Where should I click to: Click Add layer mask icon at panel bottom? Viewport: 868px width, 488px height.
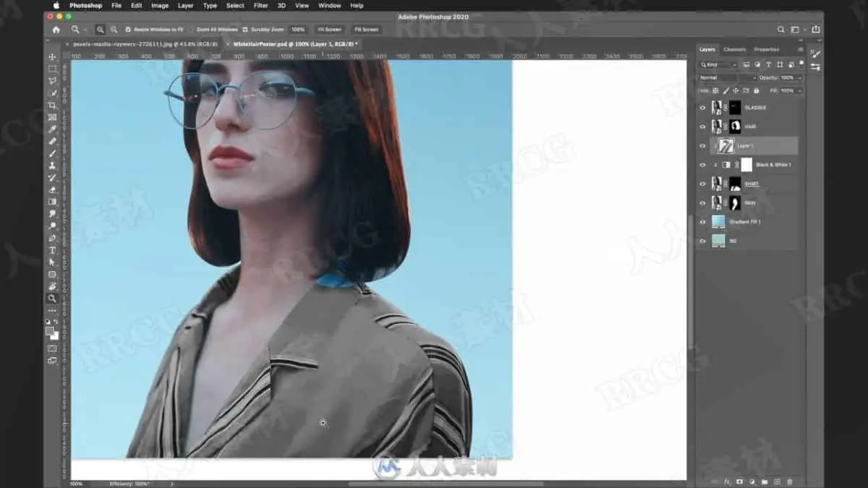739,481
